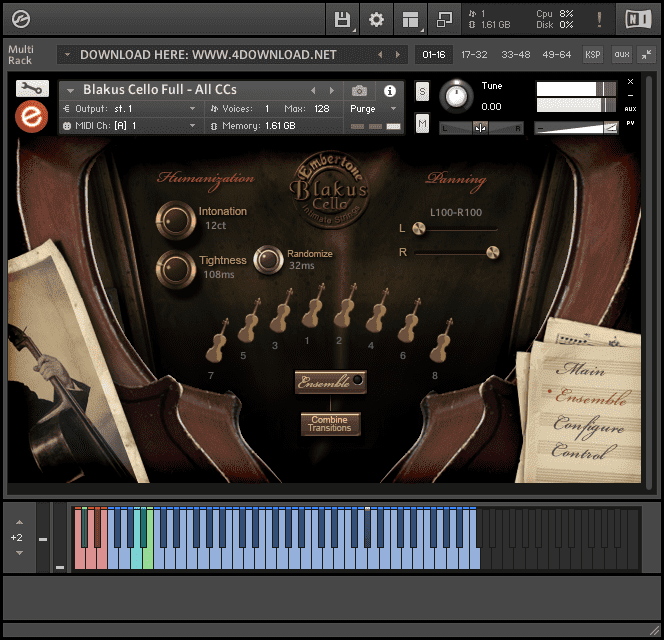Viewport: 664px width, 640px height.
Task: Select cello number 8 icon
Action: pos(441,340)
